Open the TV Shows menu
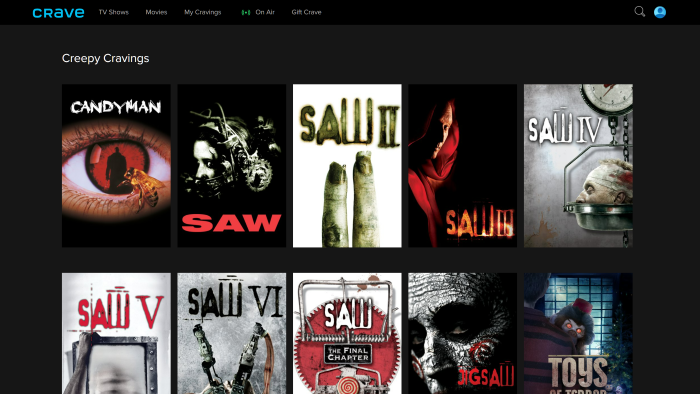Image resolution: width=700 pixels, height=394 pixels. pyautogui.click(x=113, y=12)
